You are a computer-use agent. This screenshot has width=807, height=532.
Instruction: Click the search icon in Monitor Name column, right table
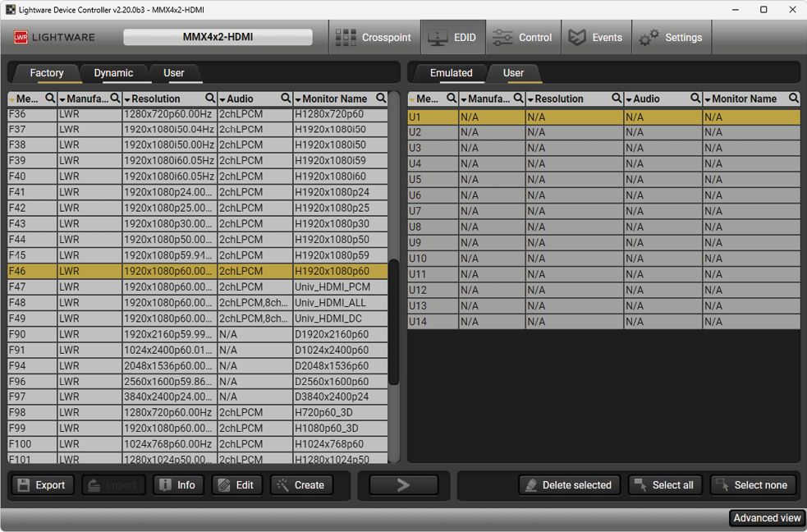point(793,99)
